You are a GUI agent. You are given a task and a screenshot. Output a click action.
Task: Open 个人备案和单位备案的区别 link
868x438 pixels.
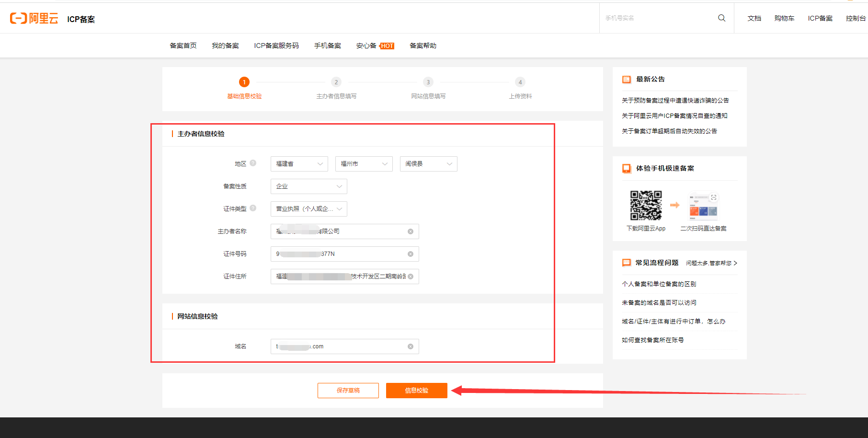click(x=659, y=284)
